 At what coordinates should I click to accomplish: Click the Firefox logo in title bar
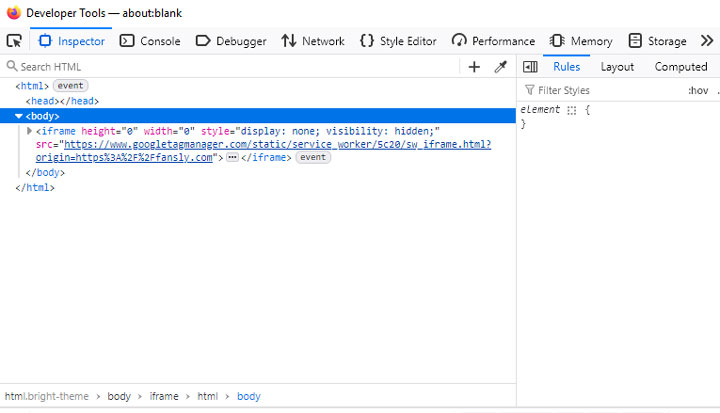pos(13,12)
